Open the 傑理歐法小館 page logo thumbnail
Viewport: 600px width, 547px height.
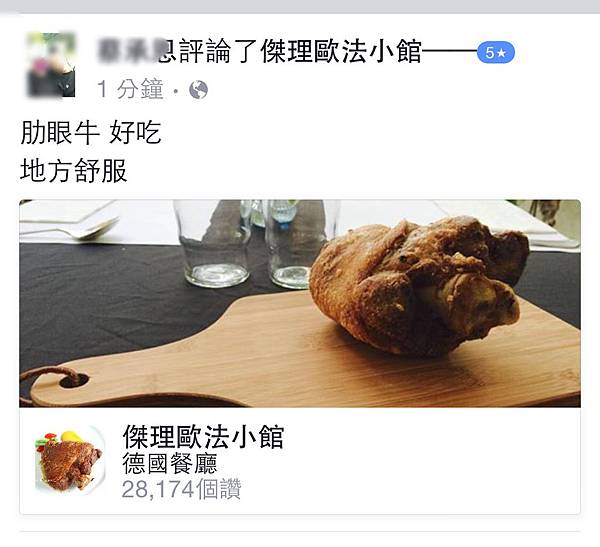[x=69, y=460]
